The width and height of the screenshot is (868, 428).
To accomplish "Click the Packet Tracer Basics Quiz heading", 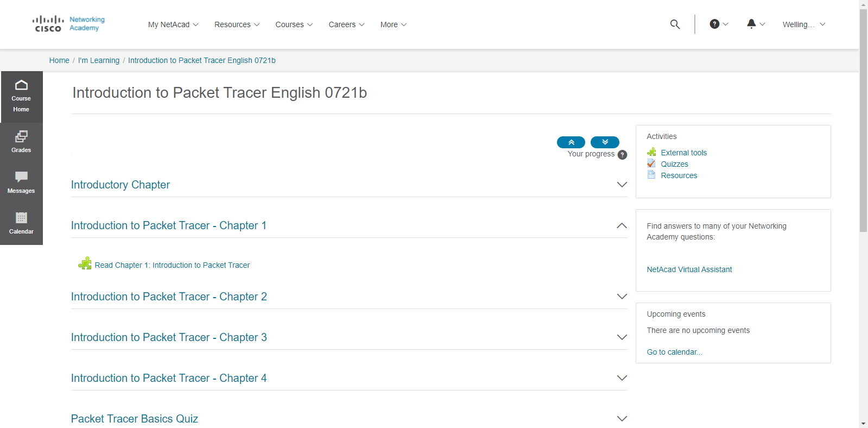I will (135, 419).
